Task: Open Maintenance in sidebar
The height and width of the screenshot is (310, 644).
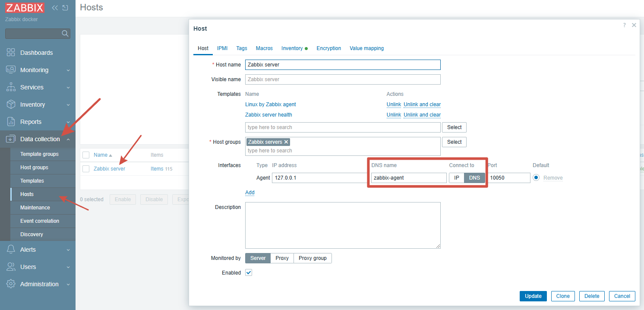Action: coord(43,208)
